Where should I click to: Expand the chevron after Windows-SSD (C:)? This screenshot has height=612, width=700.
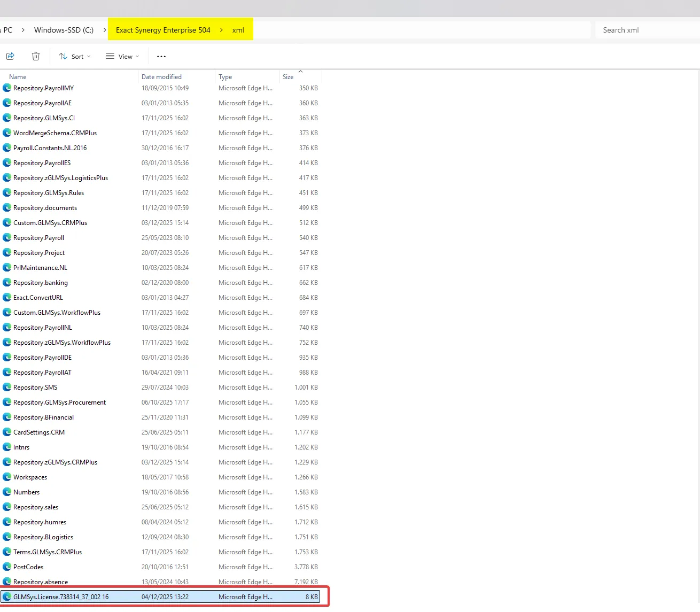105,30
